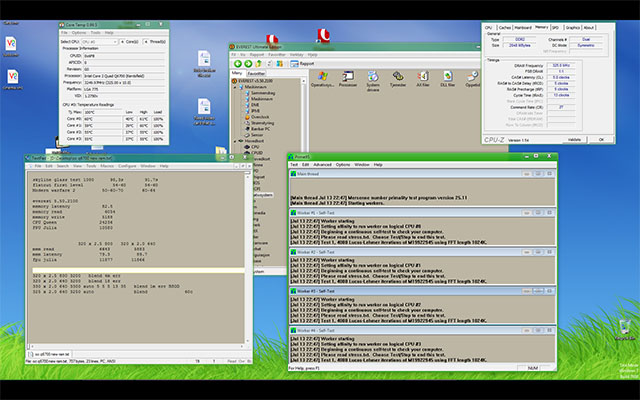Click highlighted yellow line in TextPad
640x400 pixels.
point(138,270)
